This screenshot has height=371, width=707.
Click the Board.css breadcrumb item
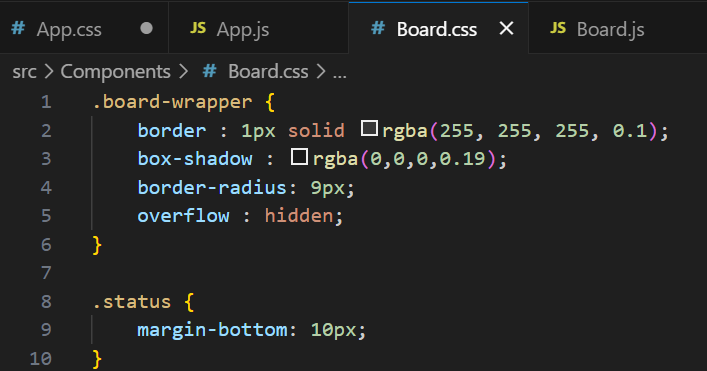click(268, 72)
